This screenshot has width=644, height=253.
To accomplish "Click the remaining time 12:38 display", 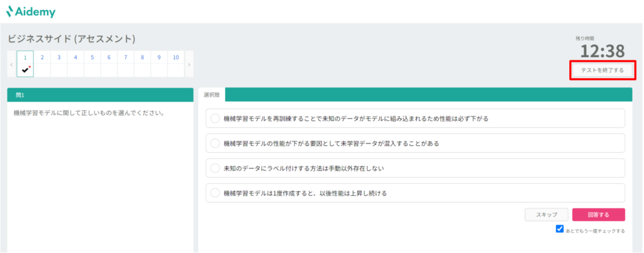I will (602, 51).
